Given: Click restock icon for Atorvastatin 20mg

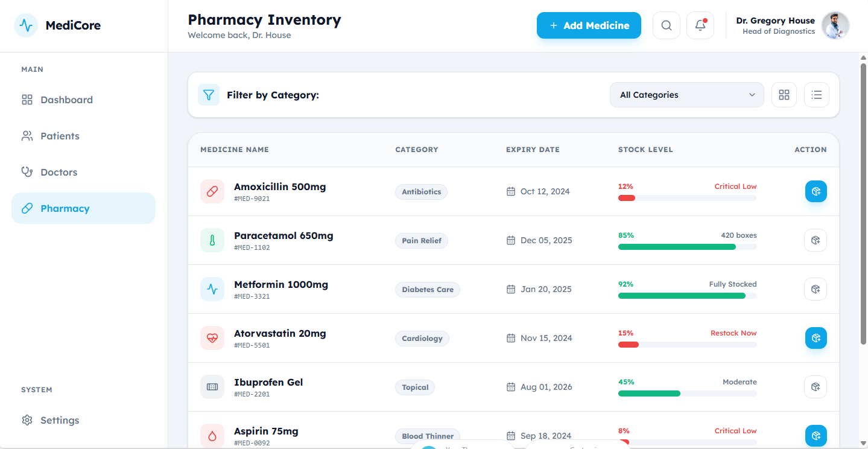Looking at the screenshot, I should point(816,338).
